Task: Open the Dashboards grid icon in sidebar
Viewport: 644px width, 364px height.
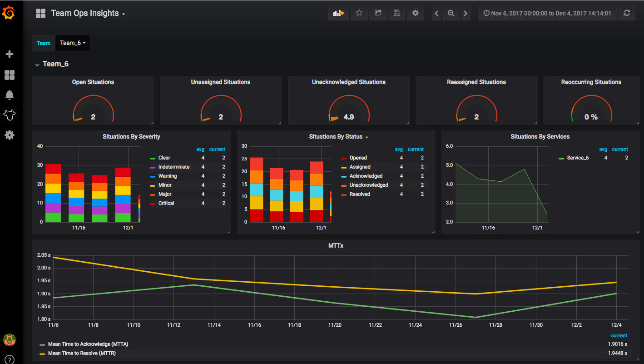Action: 9,75
